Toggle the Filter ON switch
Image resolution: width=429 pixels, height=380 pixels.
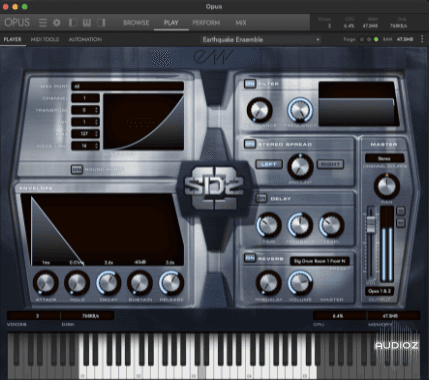tap(250, 84)
